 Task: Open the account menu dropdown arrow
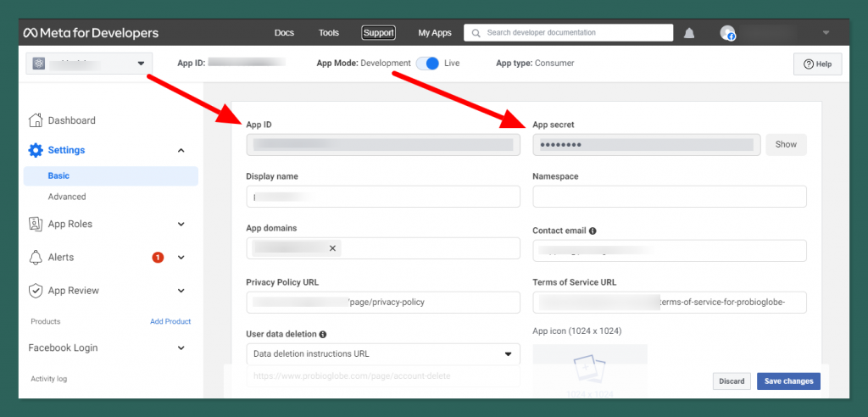click(x=826, y=33)
